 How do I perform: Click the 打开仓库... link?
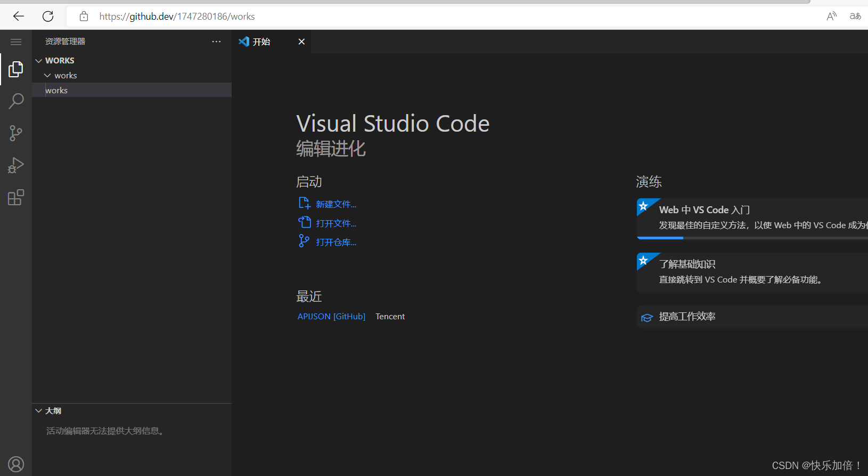tap(336, 243)
